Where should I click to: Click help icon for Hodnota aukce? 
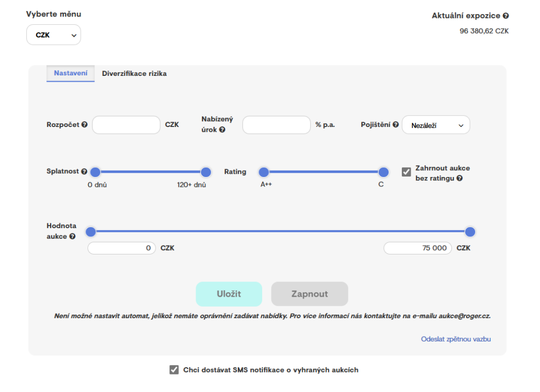point(72,237)
